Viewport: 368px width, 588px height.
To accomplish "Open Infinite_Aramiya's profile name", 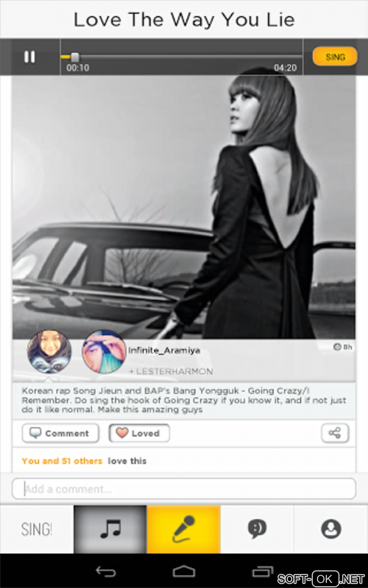I will (164, 350).
